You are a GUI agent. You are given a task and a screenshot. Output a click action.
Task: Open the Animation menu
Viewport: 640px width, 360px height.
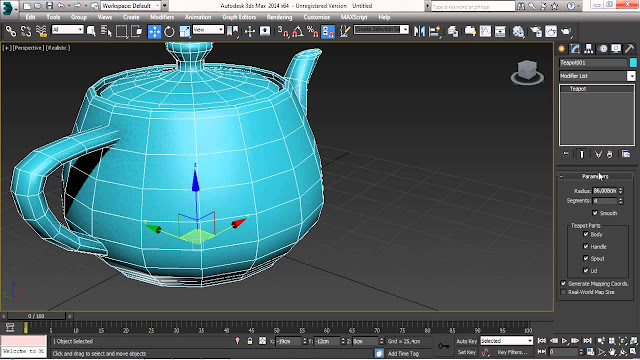[x=198, y=17]
